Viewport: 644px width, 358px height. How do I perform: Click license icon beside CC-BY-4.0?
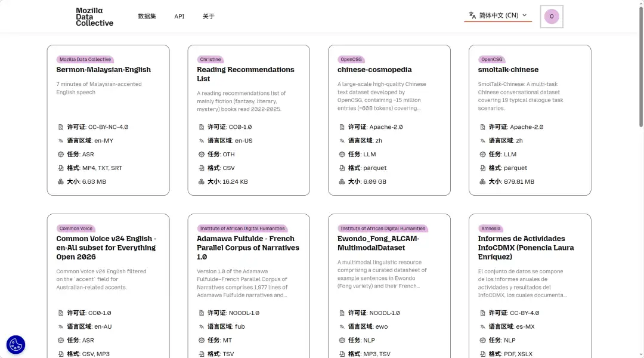pos(482,313)
